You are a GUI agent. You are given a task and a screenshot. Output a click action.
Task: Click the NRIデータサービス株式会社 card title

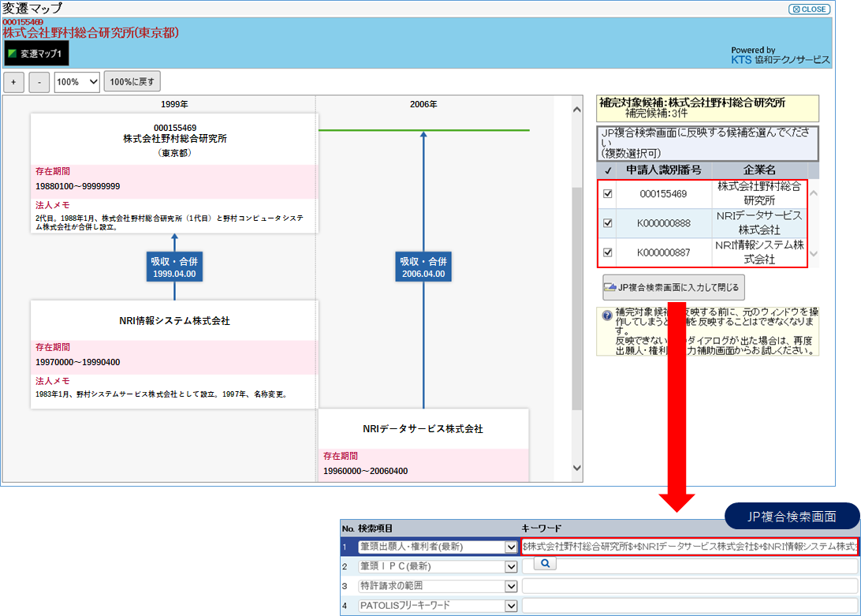[423, 429]
